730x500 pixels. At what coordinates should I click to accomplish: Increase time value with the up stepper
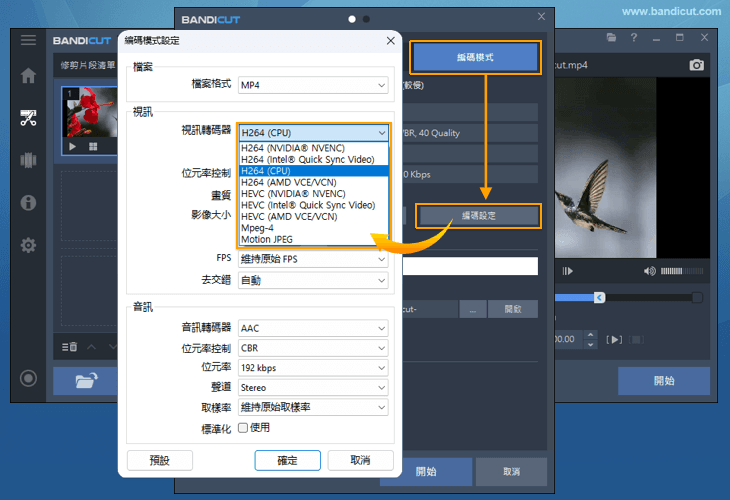[x=590, y=335]
